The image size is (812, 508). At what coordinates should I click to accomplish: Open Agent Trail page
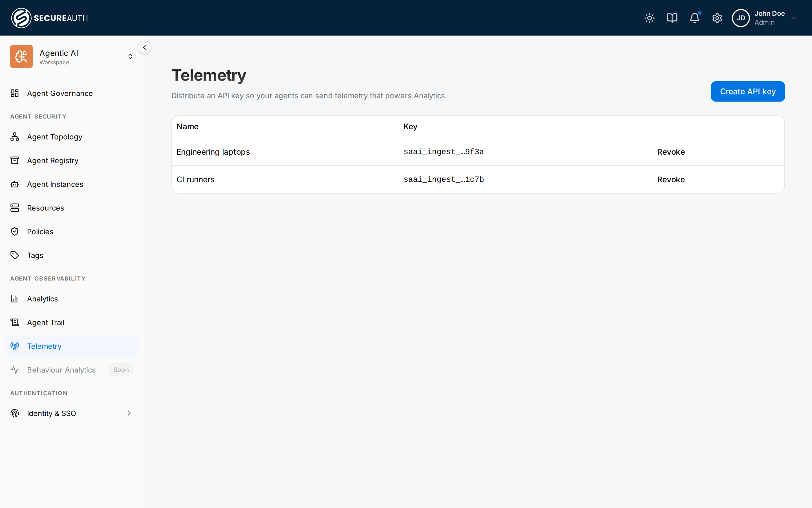point(46,323)
